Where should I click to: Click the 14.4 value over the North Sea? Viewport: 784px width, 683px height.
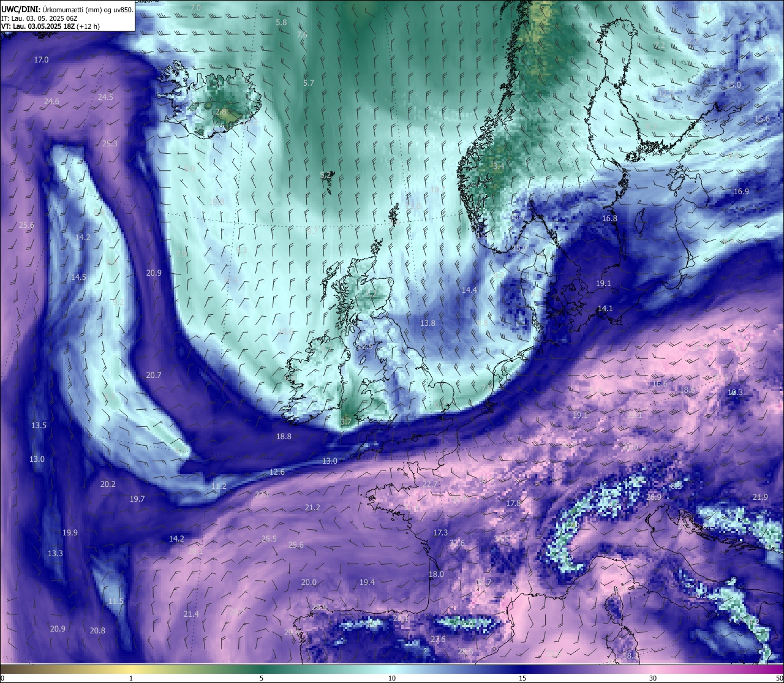tap(469, 290)
